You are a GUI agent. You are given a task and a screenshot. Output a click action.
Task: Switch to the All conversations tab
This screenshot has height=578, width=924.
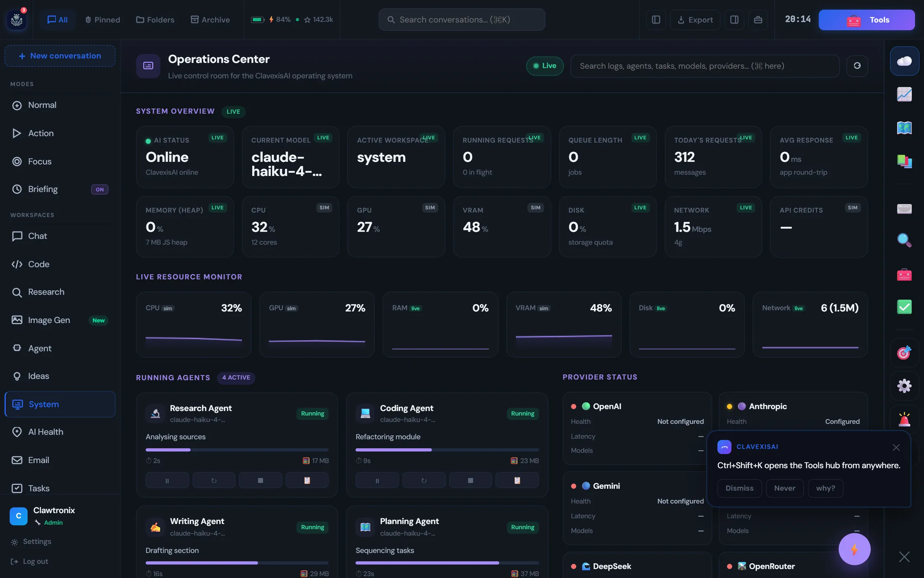pos(57,19)
